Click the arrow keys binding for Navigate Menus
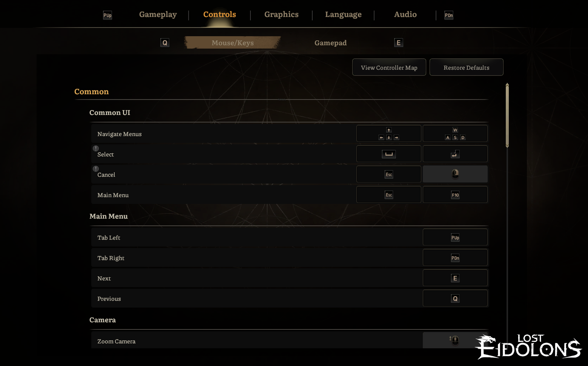Viewport: 588px width, 366px height. click(388, 133)
